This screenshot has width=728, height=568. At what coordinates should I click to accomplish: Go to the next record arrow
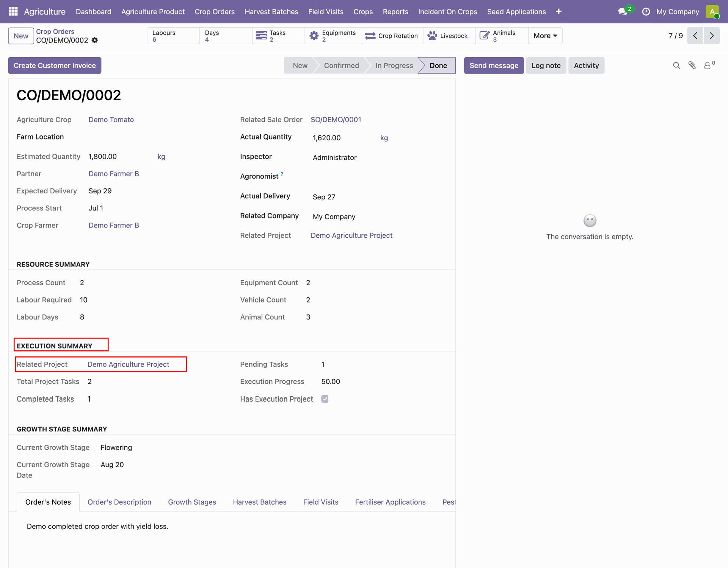pos(712,36)
